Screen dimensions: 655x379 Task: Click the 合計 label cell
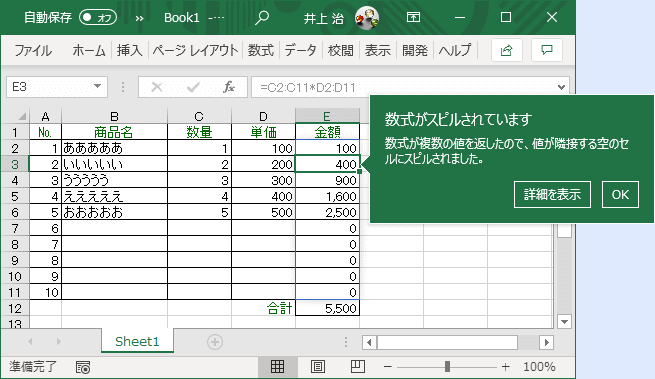pyautogui.click(x=263, y=308)
